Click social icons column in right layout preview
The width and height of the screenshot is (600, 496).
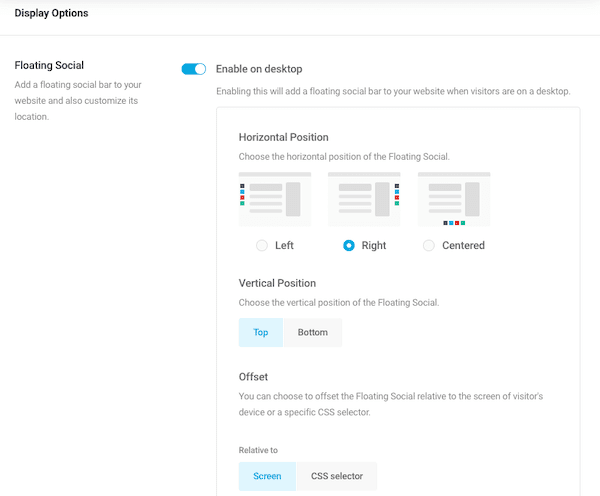[x=397, y=195]
